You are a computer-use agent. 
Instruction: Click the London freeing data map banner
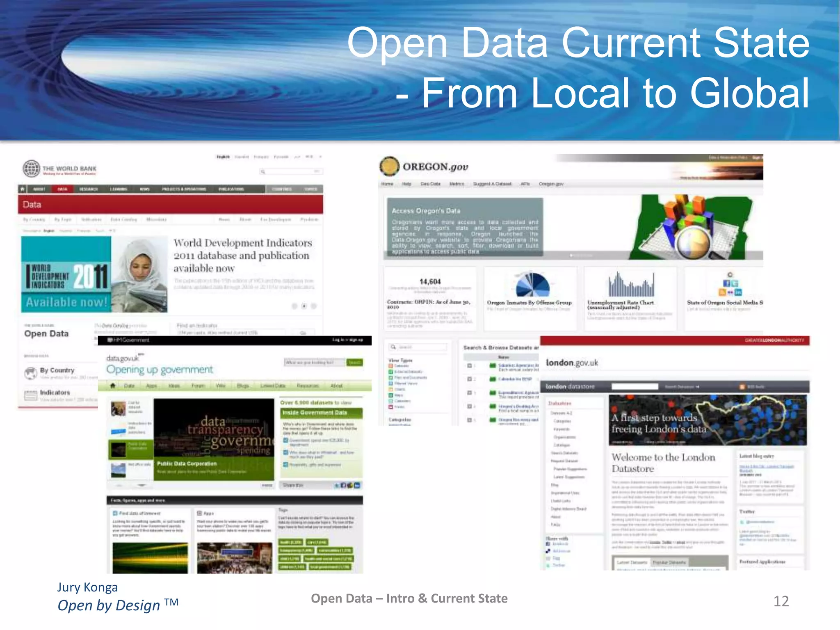[708, 420]
